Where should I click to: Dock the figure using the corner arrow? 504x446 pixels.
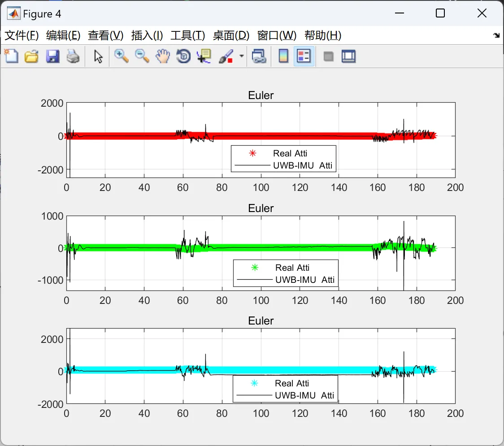[x=496, y=35]
